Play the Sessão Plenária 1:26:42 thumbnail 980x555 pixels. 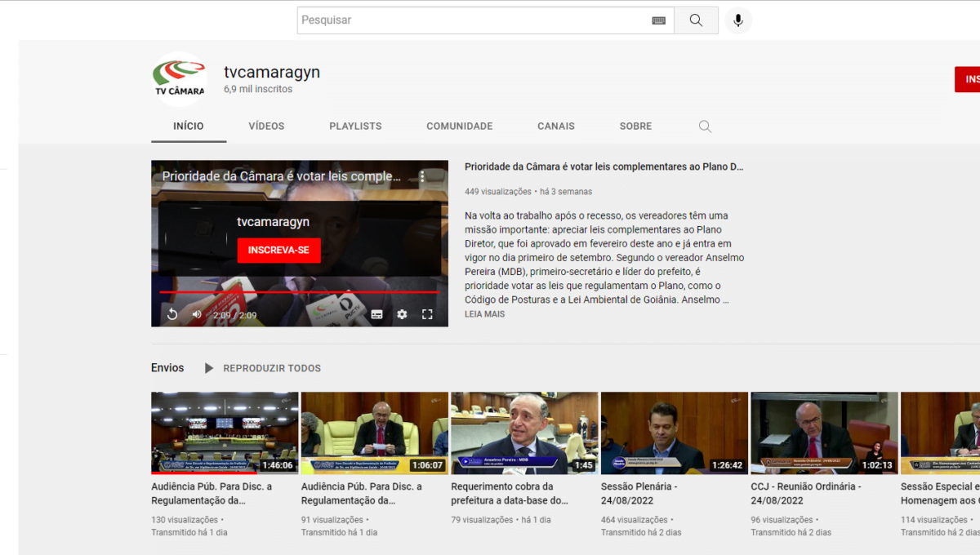coord(675,433)
